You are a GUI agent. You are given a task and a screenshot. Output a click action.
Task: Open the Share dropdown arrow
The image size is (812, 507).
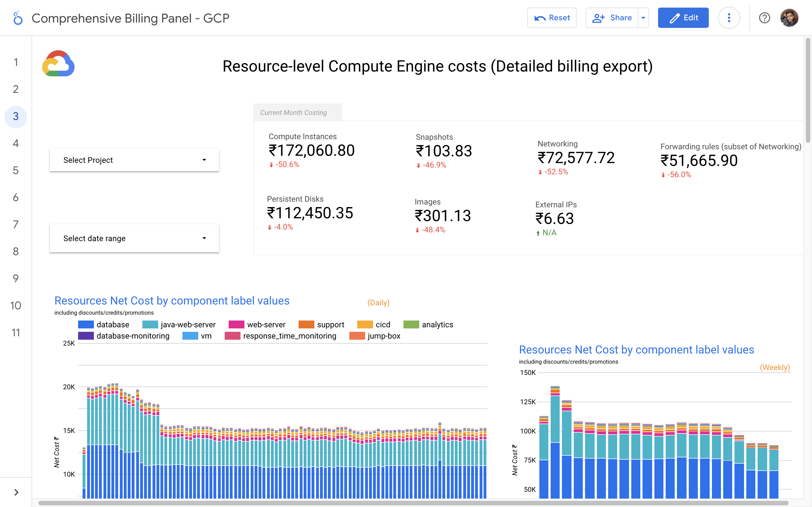tap(643, 18)
